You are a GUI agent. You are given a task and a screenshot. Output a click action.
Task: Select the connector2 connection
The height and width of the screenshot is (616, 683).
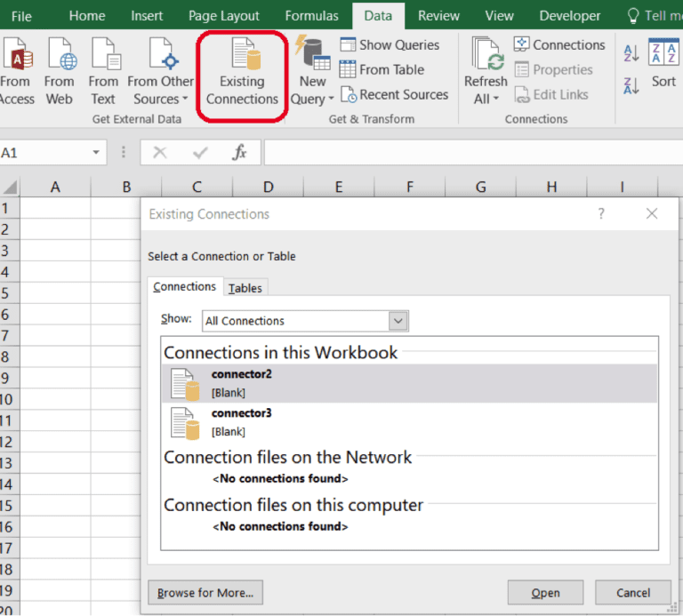pos(409,383)
